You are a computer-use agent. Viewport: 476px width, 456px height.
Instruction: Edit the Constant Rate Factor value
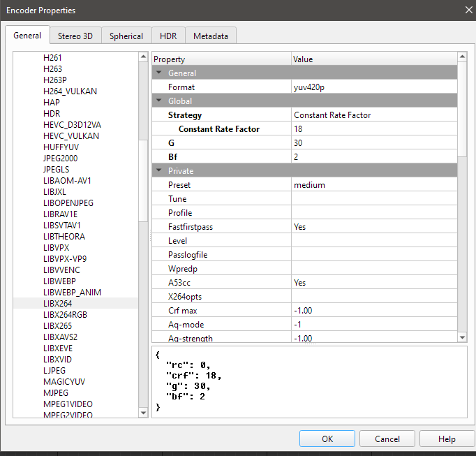373,129
